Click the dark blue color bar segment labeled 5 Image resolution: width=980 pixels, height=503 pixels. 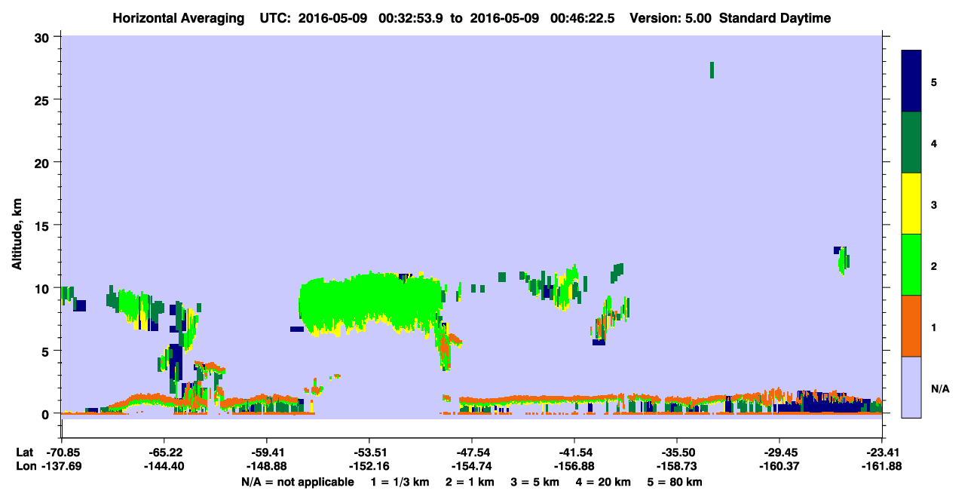click(x=911, y=81)
